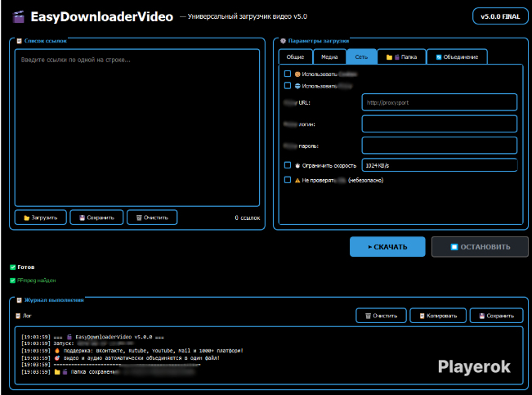Click the 'Папка сохранения' log line
532x395 pixels.
pos(109,372)
